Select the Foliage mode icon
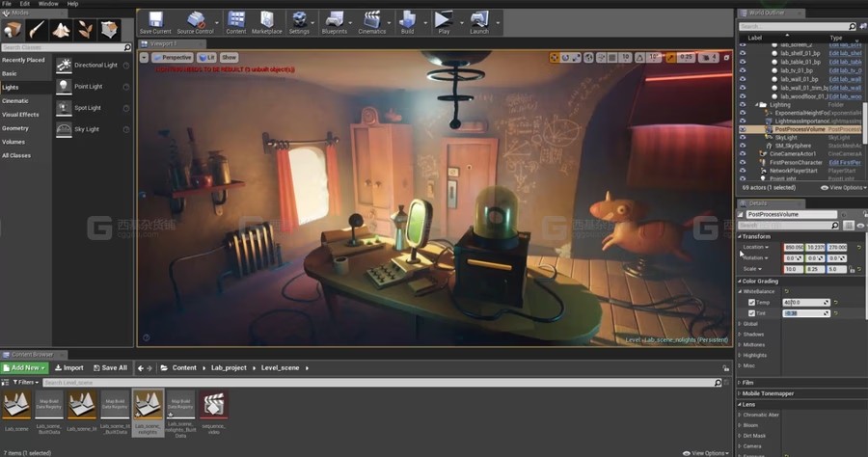The image size is (868, 457). point(85,29)
